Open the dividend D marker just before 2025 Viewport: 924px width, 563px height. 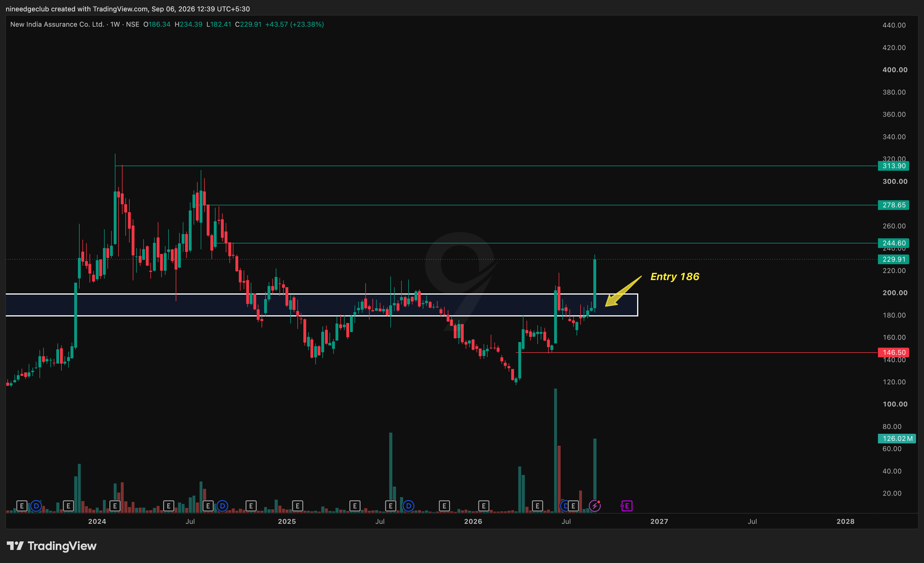[222, 506]
